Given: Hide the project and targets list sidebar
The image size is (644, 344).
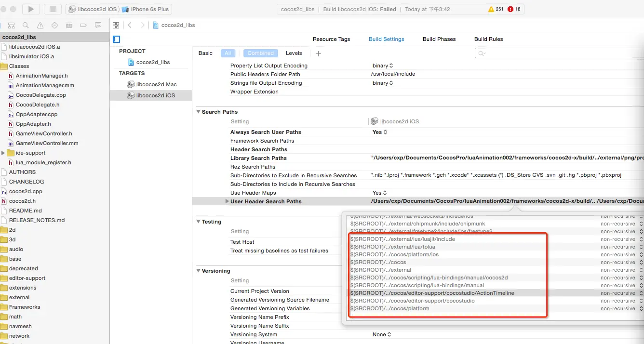Looking at the screenshot, I should [x=116, y=39].
